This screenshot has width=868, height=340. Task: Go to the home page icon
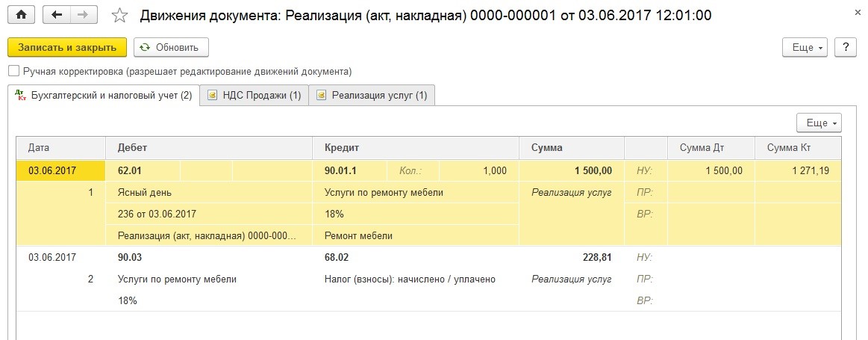(22, 15)
